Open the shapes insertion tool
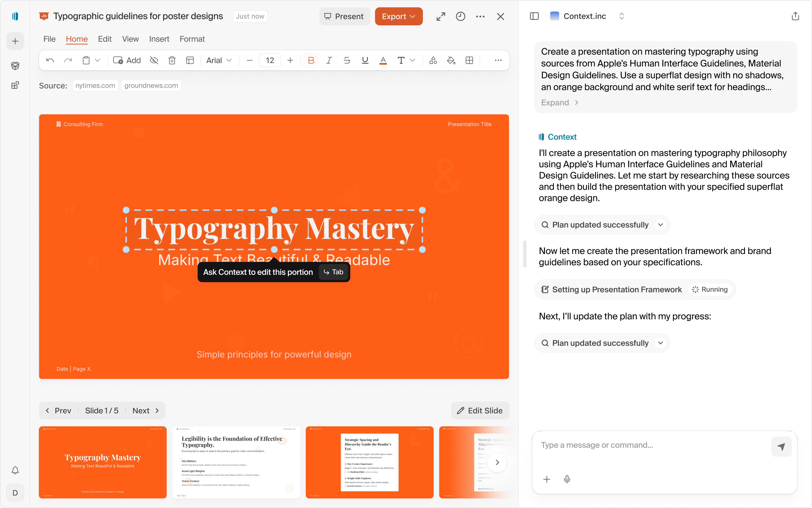The image size is (812, 508). 433,60
